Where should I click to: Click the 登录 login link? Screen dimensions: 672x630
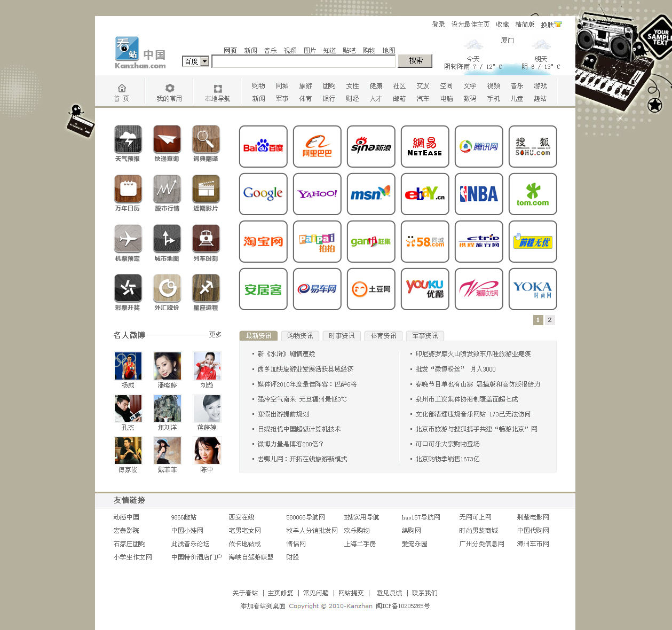[x=438, y=25]
